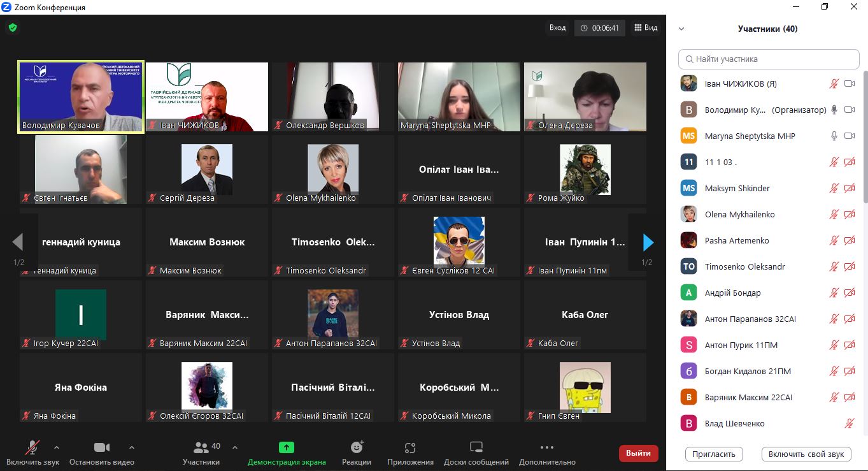Screen dimensions: 868x471
Task: Click muted mic icon for Антон Парапанов 32САІ in list
Action: [834, 319]
